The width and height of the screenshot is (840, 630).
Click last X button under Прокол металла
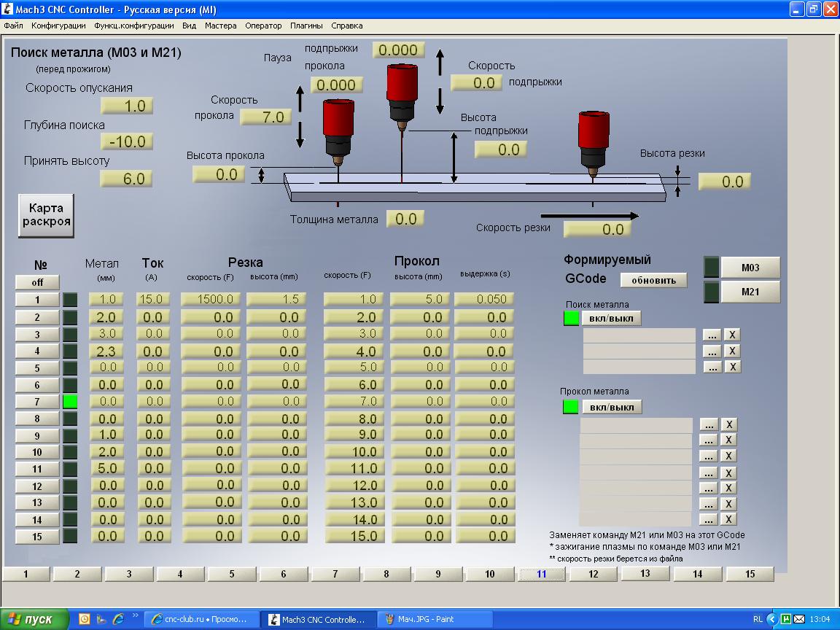pyautogui.click(x=728, y=519)
